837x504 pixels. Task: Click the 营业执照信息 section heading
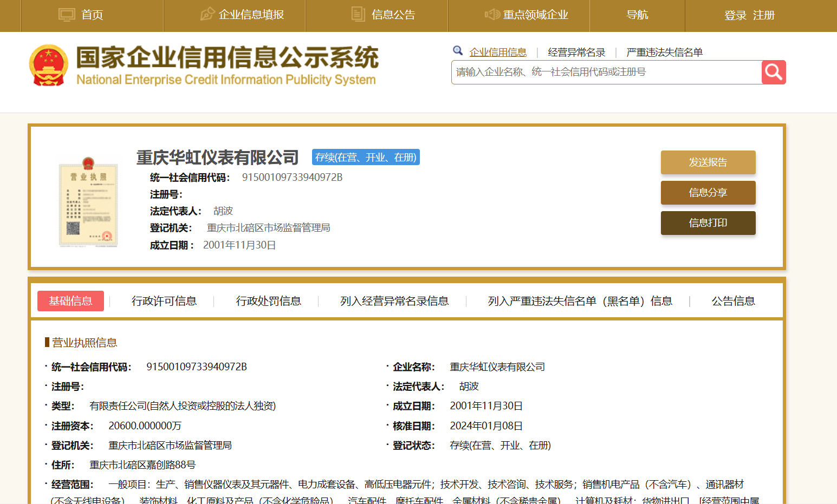click(x=85, y=343)
